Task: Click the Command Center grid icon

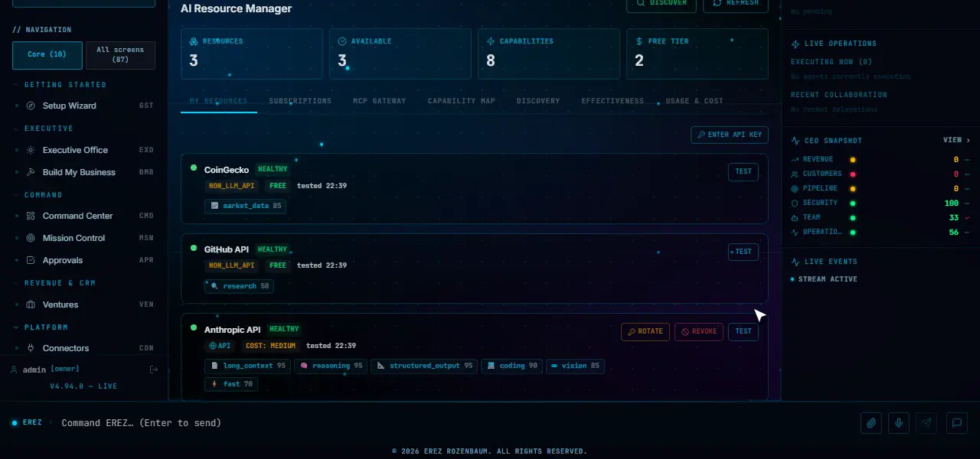Action: click(x=31, y=216)
